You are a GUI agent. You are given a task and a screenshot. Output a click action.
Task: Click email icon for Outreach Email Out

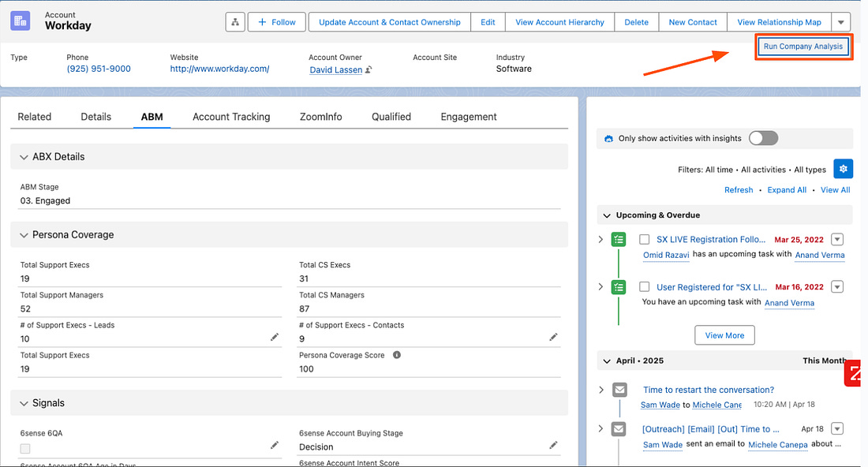point(619,429)
